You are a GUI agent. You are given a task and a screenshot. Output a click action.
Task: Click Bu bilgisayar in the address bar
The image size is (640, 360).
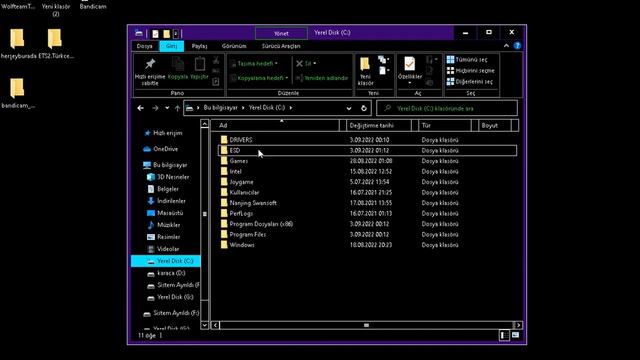coord(220,108)
